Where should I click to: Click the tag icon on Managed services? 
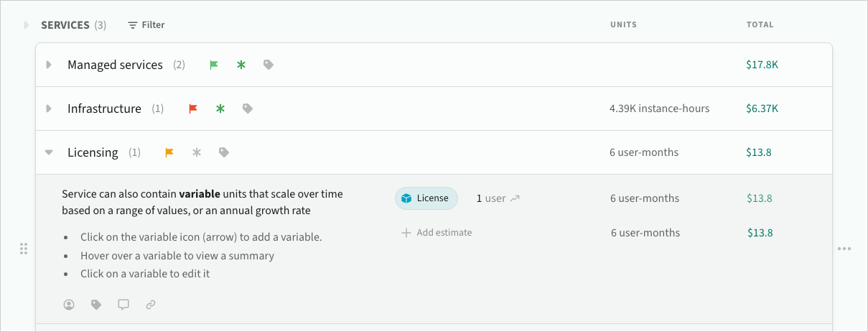pos(269,65)
